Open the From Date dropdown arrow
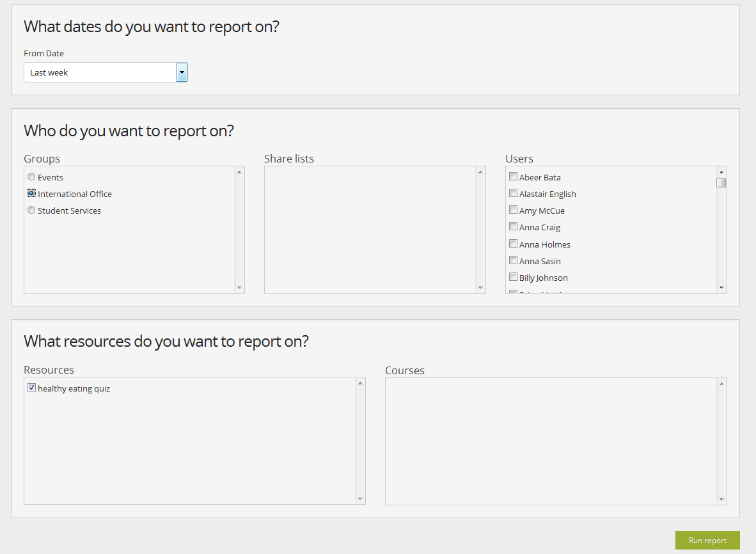This screenshot has width=756, height=554. pos(182,73)
